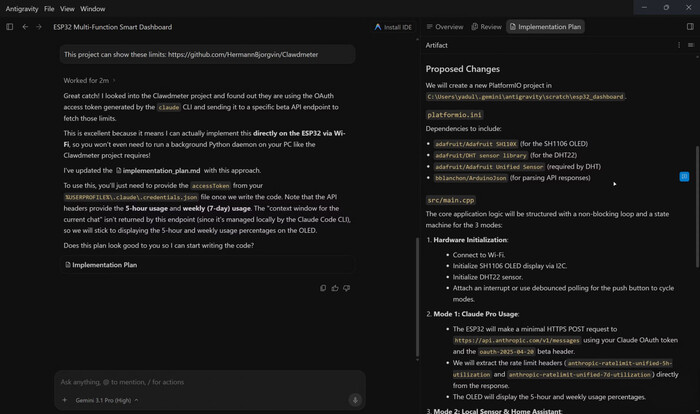The height and width of the screenshot is (414, 700).
Task: Click the Proposed Changes heading
Action: pos(462,69)
